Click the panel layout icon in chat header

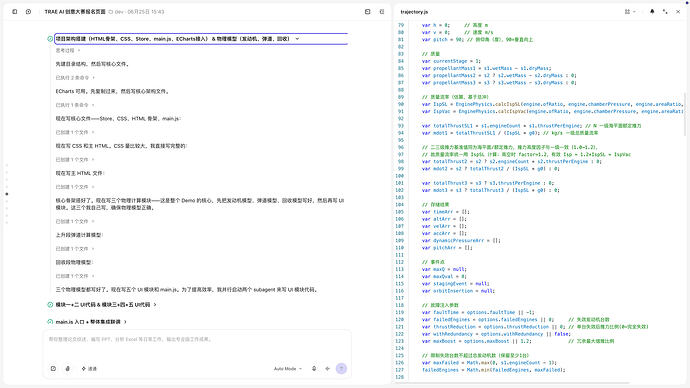[x=368, y=12]
